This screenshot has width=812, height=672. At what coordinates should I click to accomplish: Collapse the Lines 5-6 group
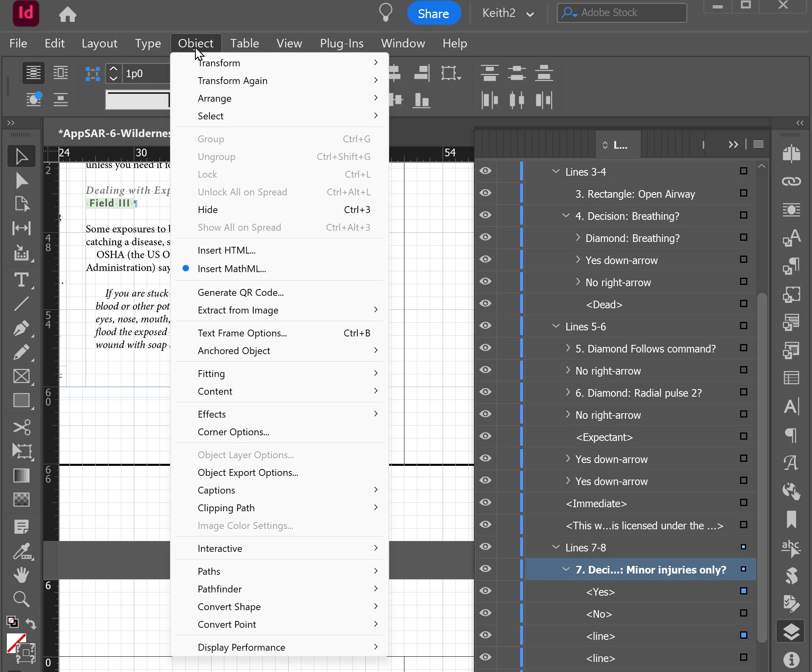click(x=556, y=326)
